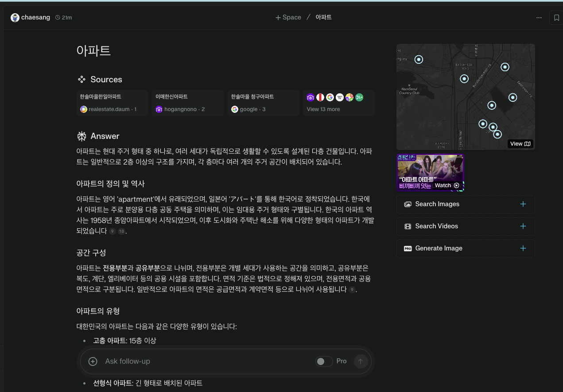Open the map with the View button
The image size is (563, 392).
[x=520, y=143]
